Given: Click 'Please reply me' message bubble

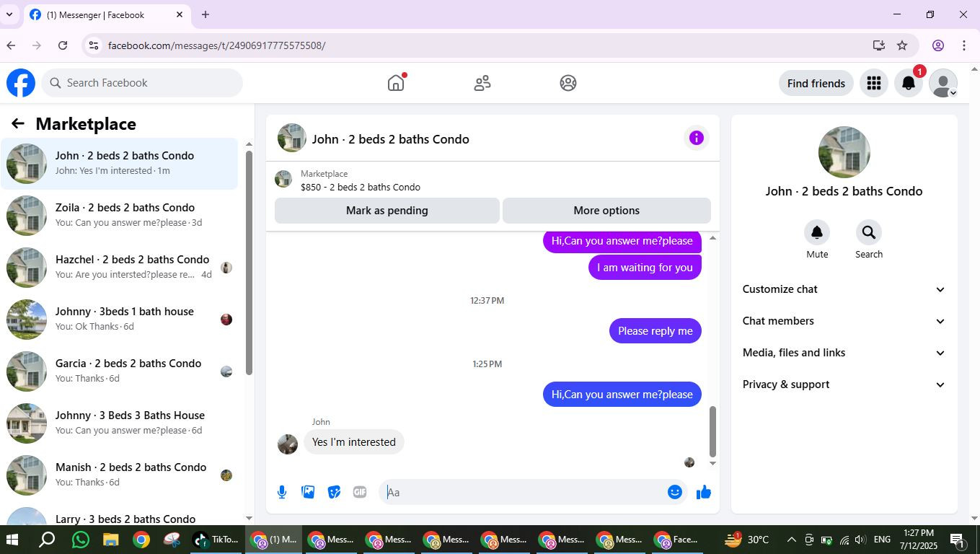Looking at the screenshot, I should pos(655,331).
